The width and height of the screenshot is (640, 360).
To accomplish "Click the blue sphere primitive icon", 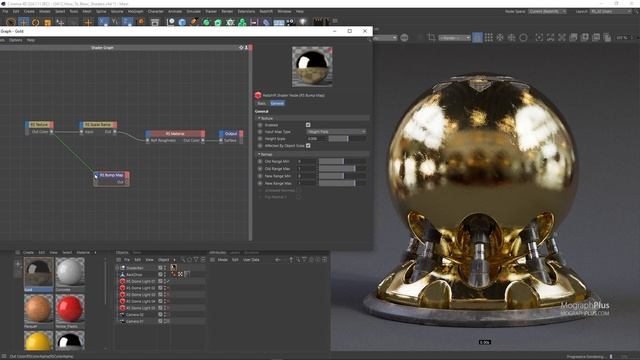I will pos(182,22).
